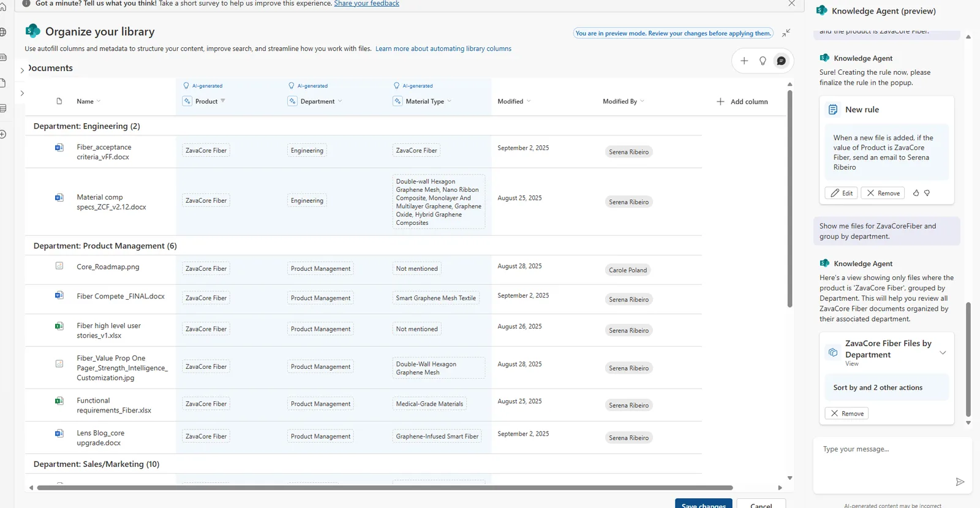
Task: Click the vertical scrollbar of the document list
Action: coord(790,199)
